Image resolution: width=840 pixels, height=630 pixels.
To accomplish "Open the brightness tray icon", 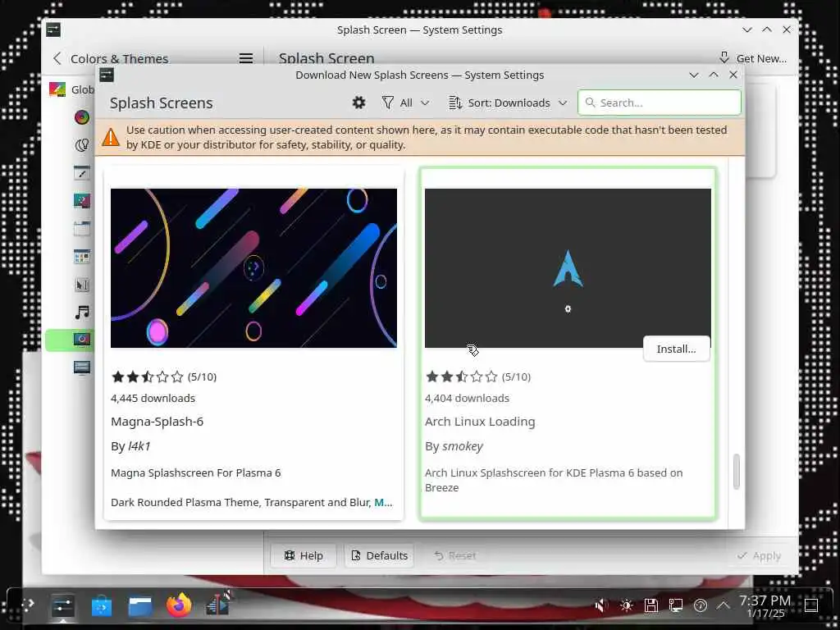I will tap(626, 605).
